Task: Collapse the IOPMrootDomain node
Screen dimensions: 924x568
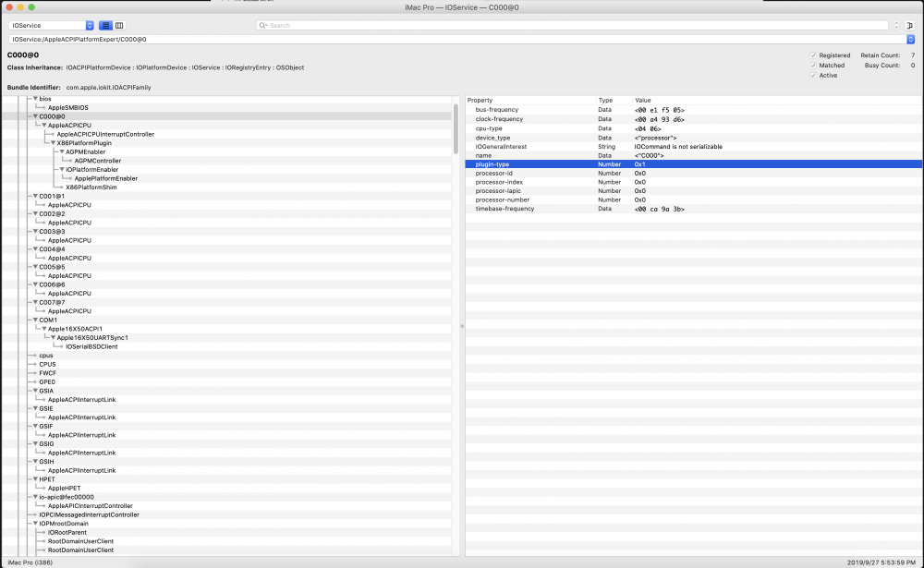Action: 35,524
